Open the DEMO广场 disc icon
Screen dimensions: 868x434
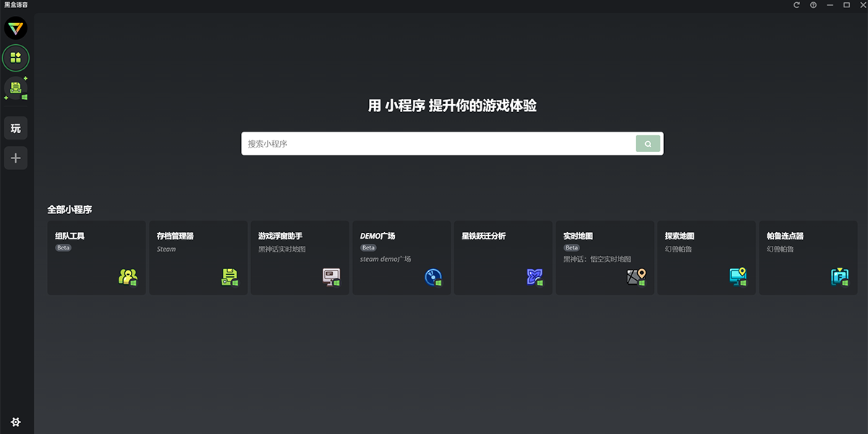point(432,276)
